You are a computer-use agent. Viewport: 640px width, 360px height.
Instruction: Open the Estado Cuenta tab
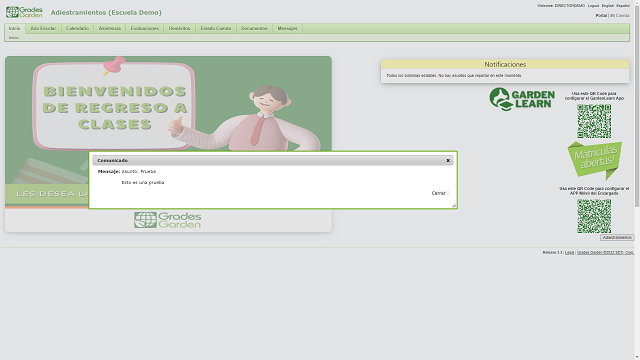tap(216, 29)
